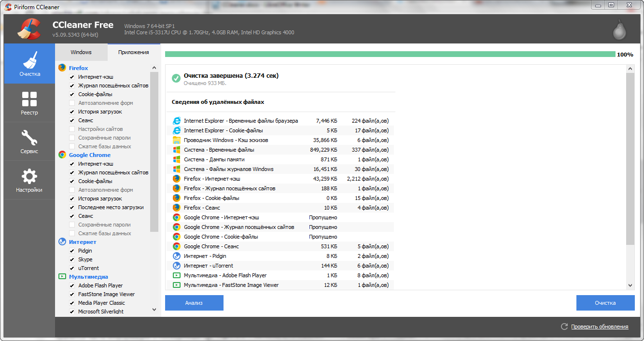Click sidebar list scroll-down arrow

(x=154, y=310)
